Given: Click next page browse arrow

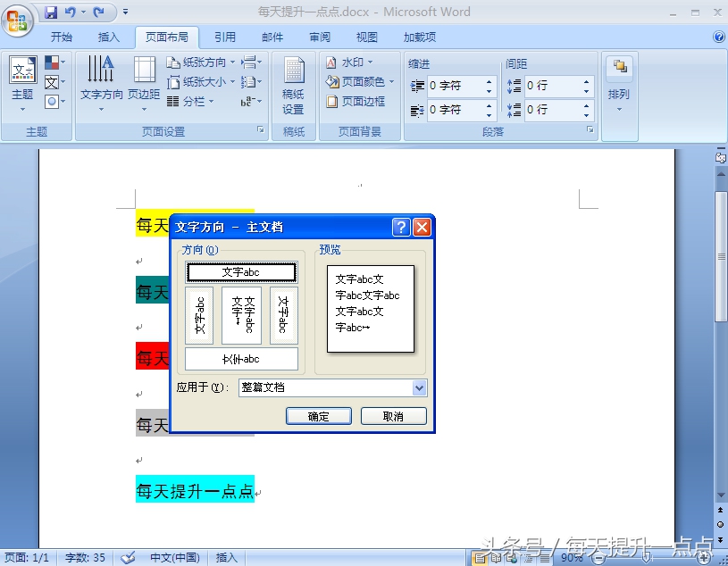Looking at the screenshot, I should pos(721,539).
